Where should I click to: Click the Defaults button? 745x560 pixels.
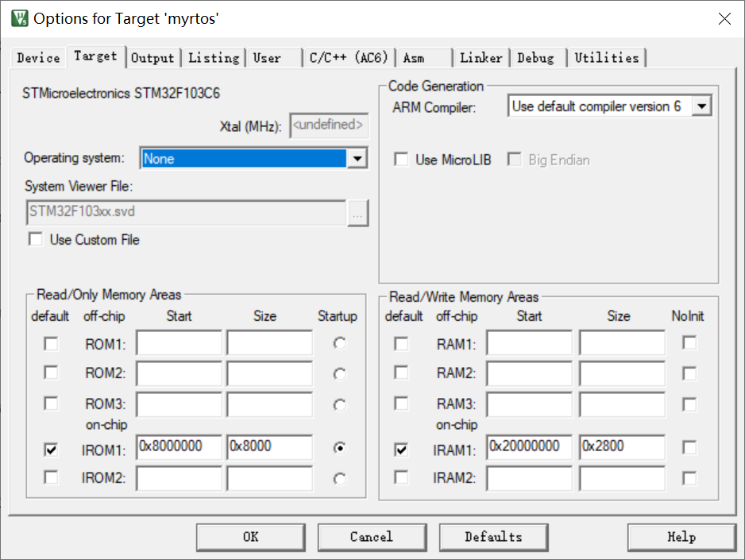tap(494, 537)
